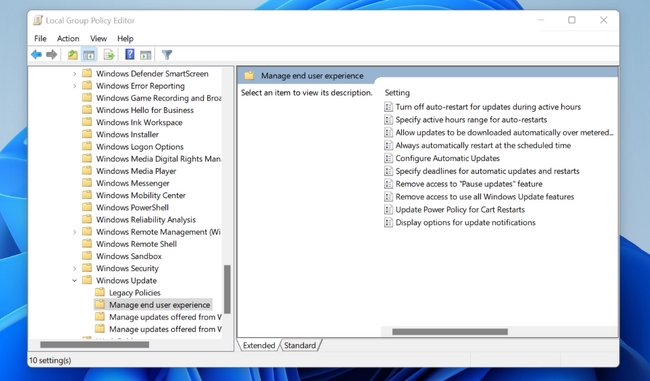
Task: Select Windows Mobility Center in the tree
Action: [x=141, y=195]
